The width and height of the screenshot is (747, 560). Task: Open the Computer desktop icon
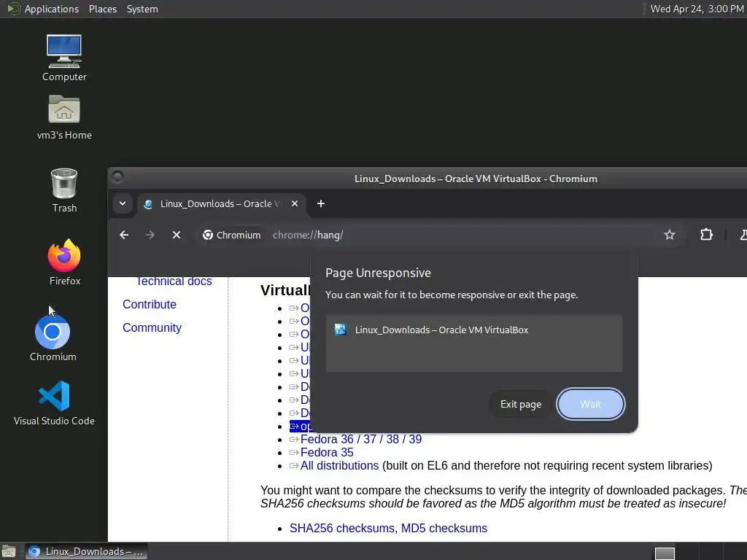coord(64,58)
